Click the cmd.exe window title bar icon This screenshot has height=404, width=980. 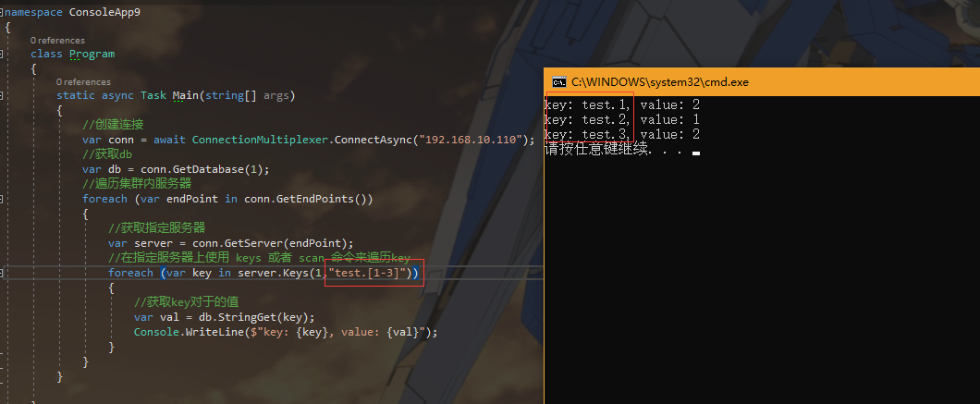(558, 82)
